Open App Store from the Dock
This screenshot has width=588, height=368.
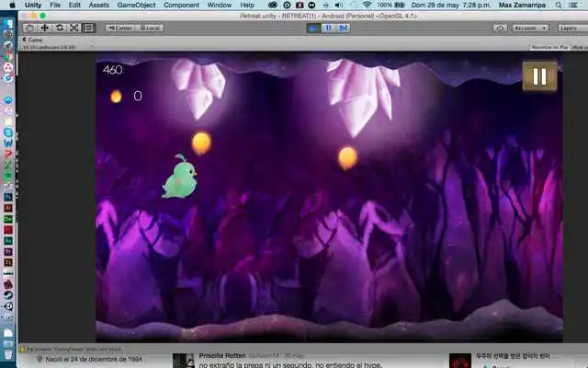pos(8,100)
